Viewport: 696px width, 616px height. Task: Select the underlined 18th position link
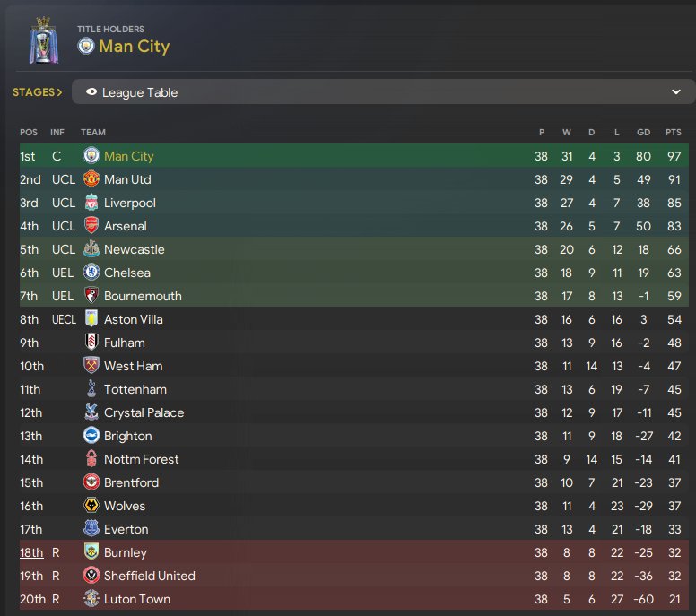(31, 552)
